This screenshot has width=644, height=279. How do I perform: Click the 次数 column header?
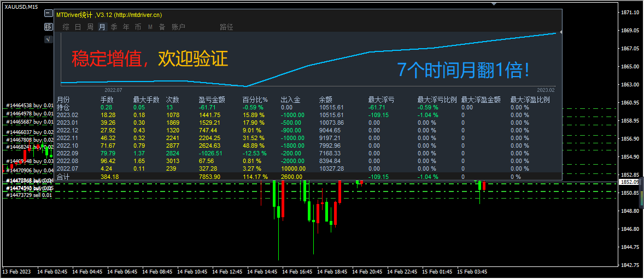coord(173,100)
